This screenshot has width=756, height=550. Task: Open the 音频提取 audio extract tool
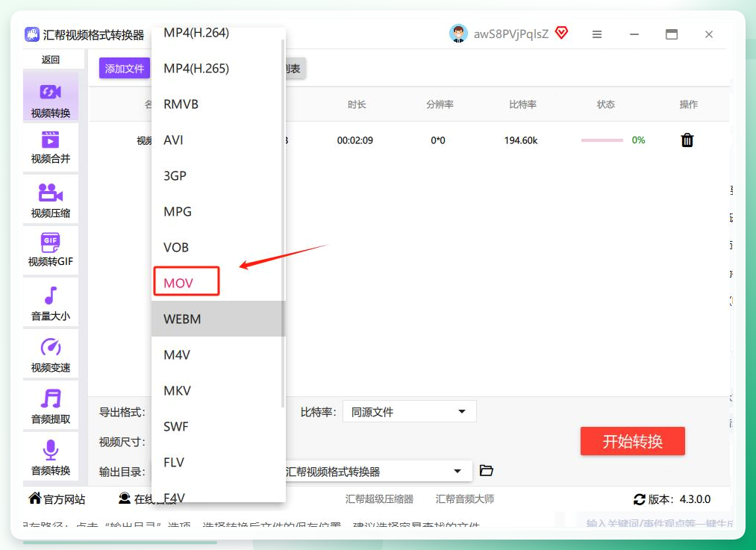click(x=51, y=405)
